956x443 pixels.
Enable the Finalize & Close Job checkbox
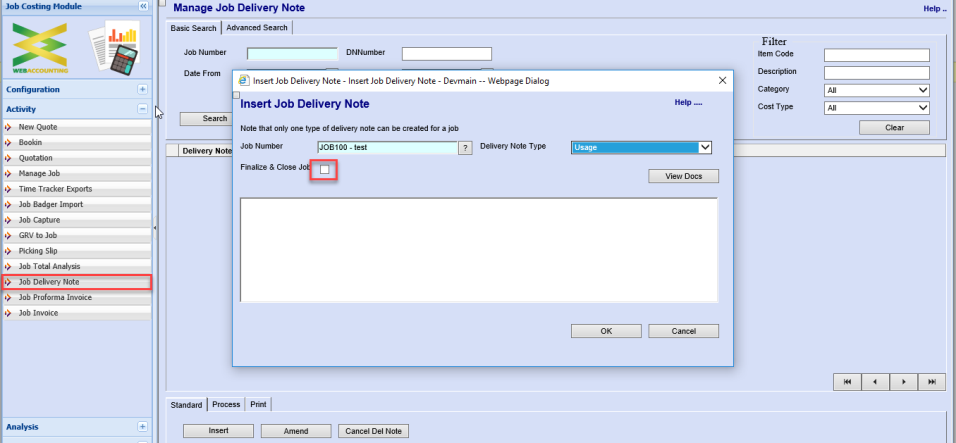point(324,170)
